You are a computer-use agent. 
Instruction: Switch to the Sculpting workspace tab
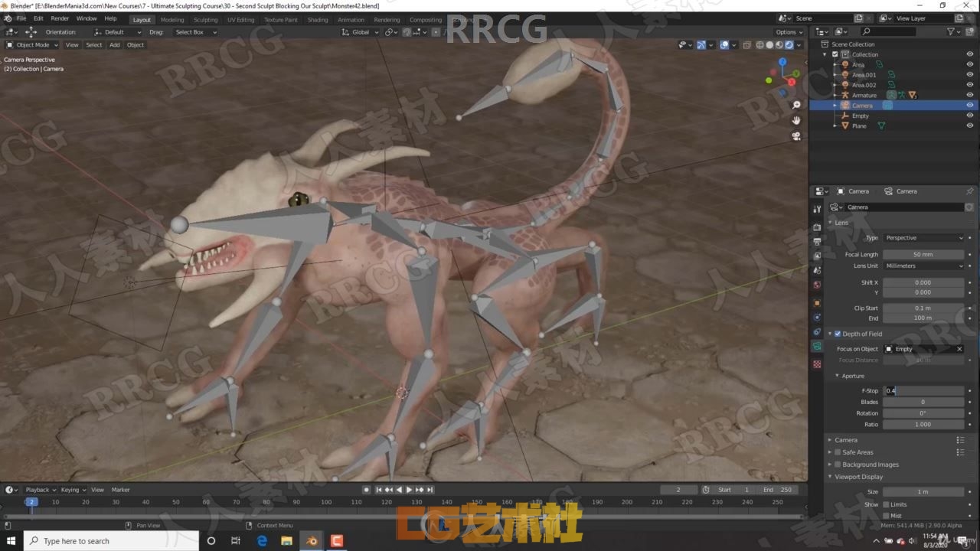(x=205, y=20)
